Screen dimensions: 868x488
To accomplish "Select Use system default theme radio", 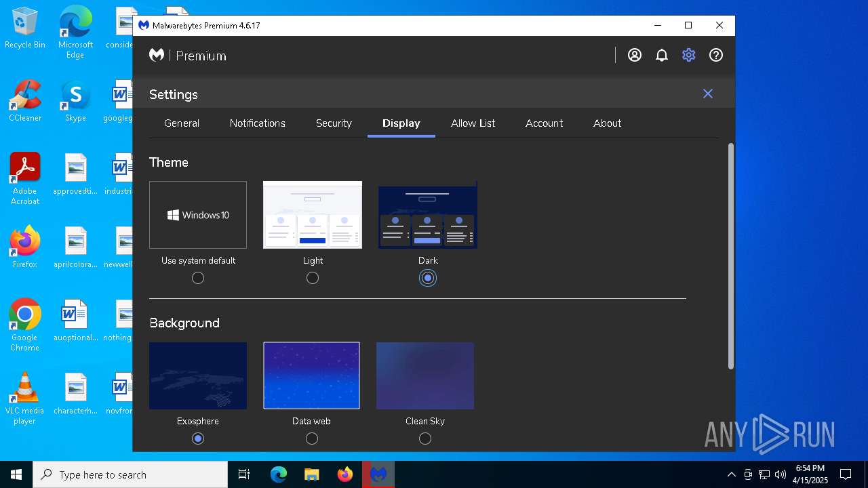I will point(198,278).
